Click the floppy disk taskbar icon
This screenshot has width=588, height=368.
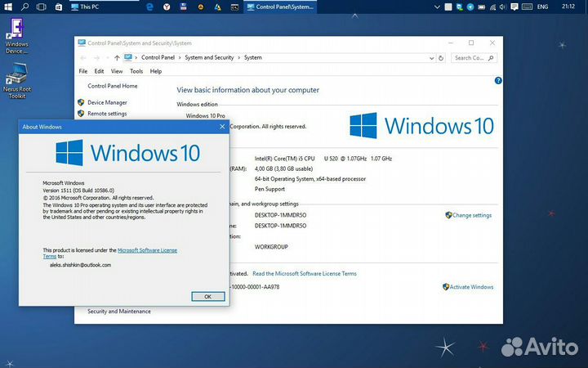point(184,7)
